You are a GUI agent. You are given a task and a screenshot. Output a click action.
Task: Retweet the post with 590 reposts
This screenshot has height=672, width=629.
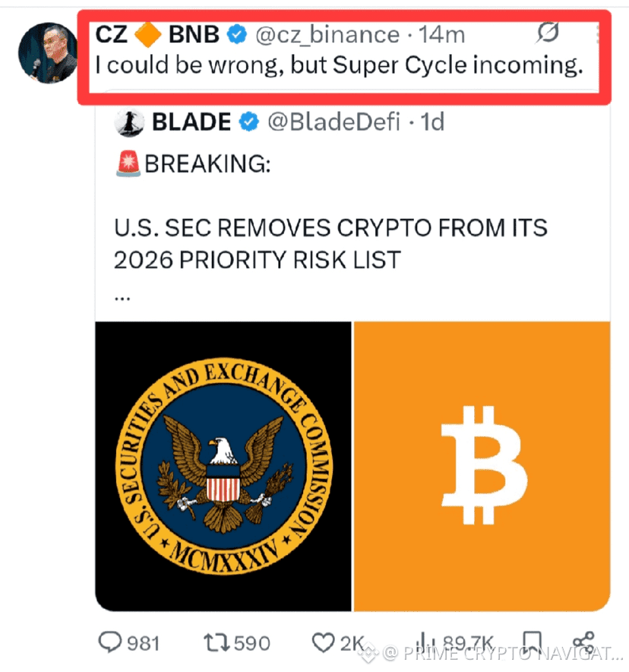[x=218, y=642]
